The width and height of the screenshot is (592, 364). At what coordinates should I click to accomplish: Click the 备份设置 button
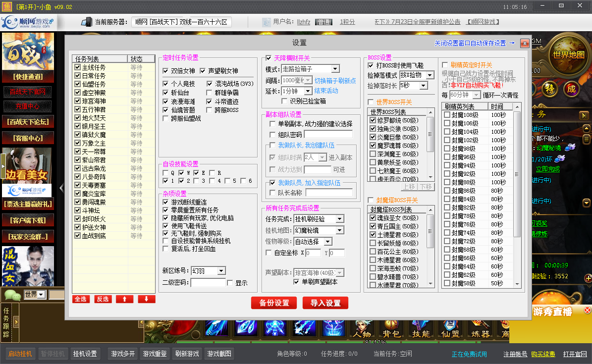274,303
